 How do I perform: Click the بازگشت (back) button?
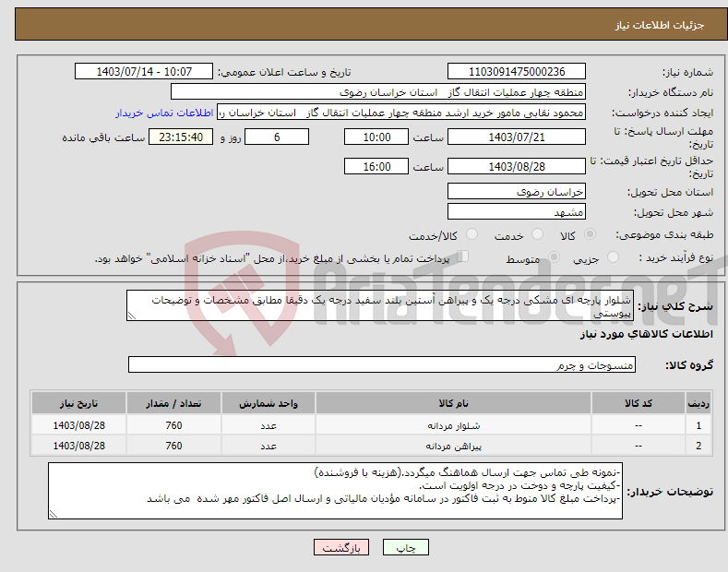pyautogui.click(x=341, y=547)
